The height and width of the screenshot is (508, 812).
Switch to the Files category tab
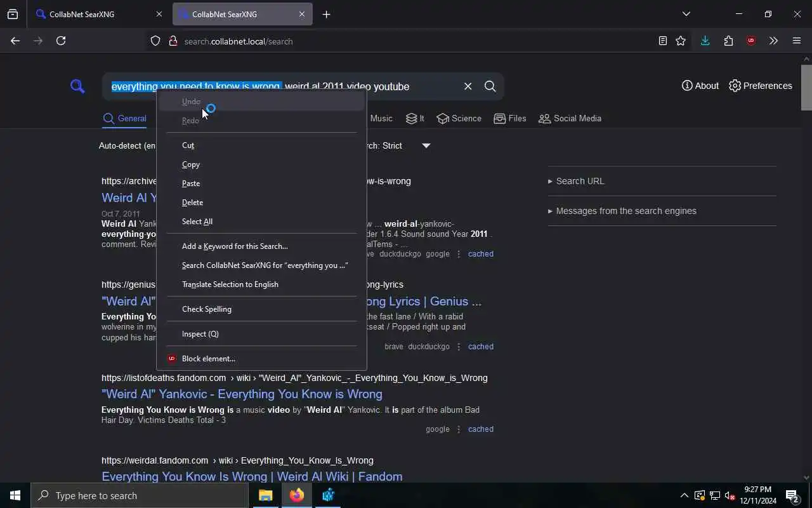click(509, 118)
